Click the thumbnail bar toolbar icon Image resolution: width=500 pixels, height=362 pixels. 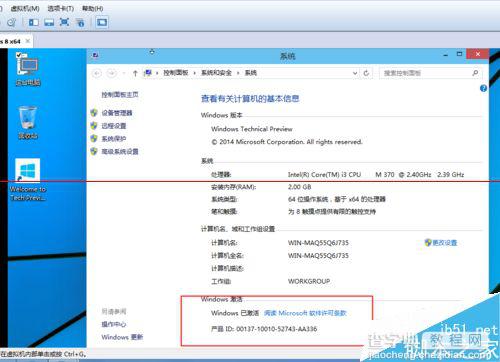[49, 23]
